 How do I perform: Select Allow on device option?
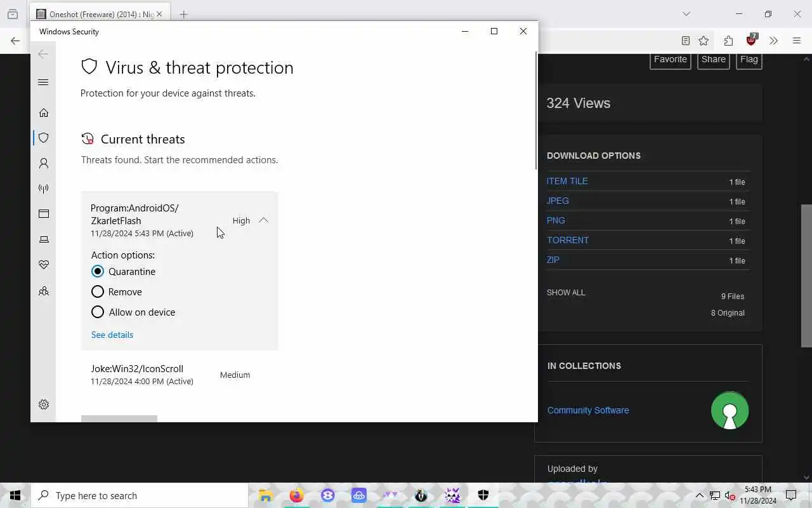coord(133,312)
